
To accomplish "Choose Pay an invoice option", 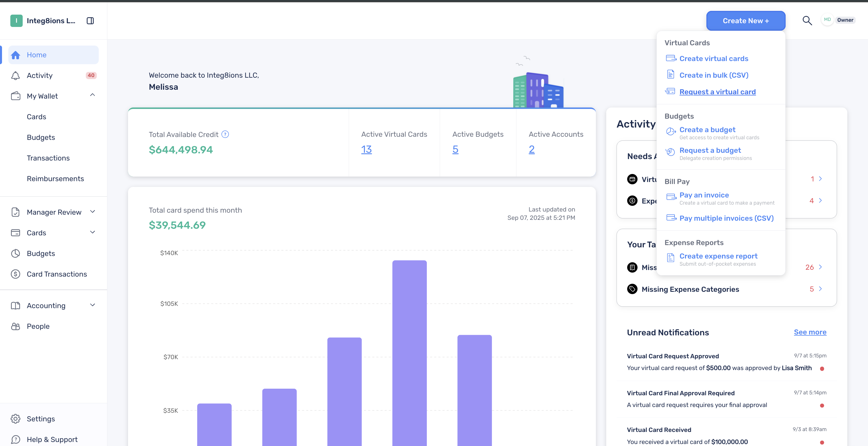I will [704, 195].
